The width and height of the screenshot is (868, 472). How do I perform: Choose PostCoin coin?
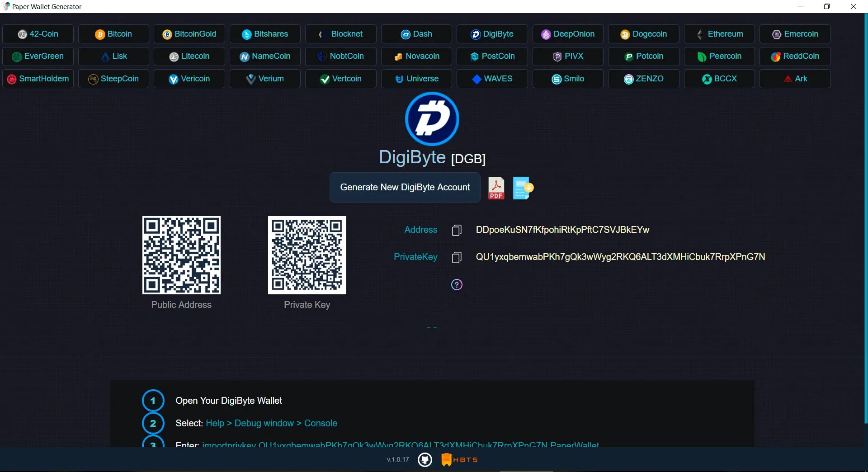tap(492, 56)
